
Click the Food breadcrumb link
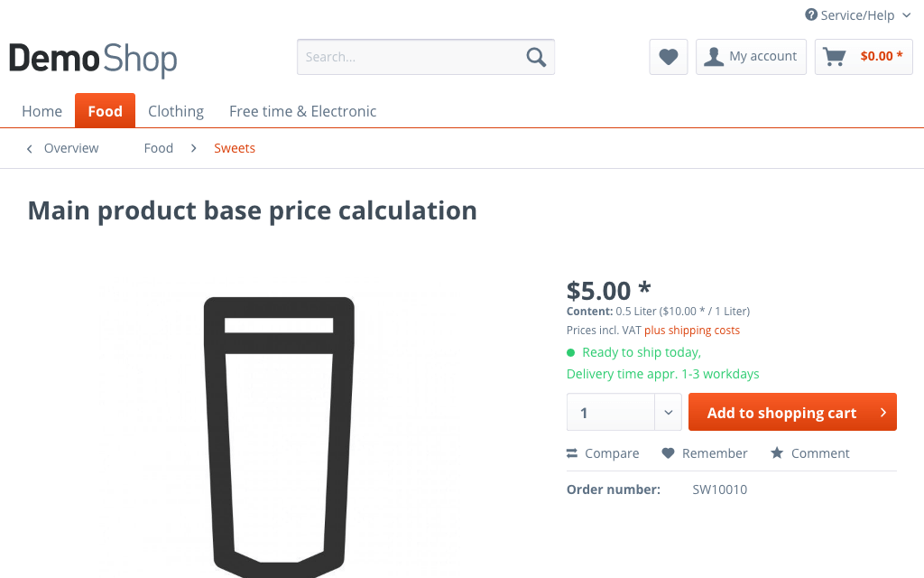tap(159, 148)
